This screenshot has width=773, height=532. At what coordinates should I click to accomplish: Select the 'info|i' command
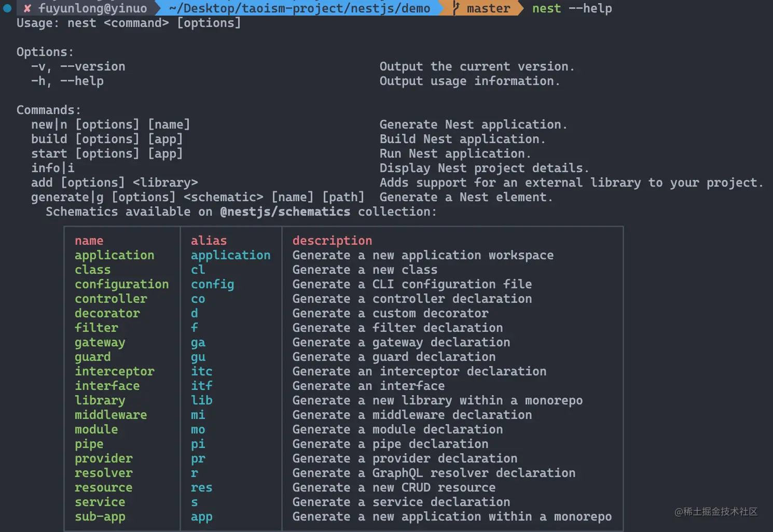click(52, 168)
